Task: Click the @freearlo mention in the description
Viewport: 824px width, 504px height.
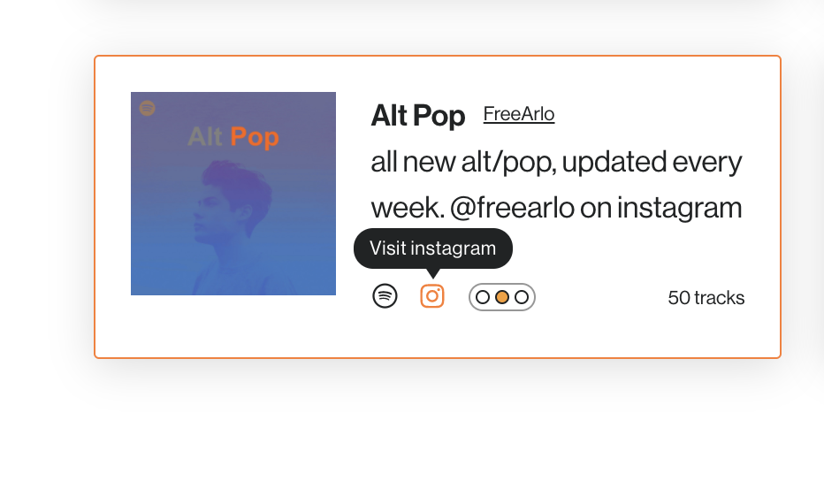Action: click(512, 208)
